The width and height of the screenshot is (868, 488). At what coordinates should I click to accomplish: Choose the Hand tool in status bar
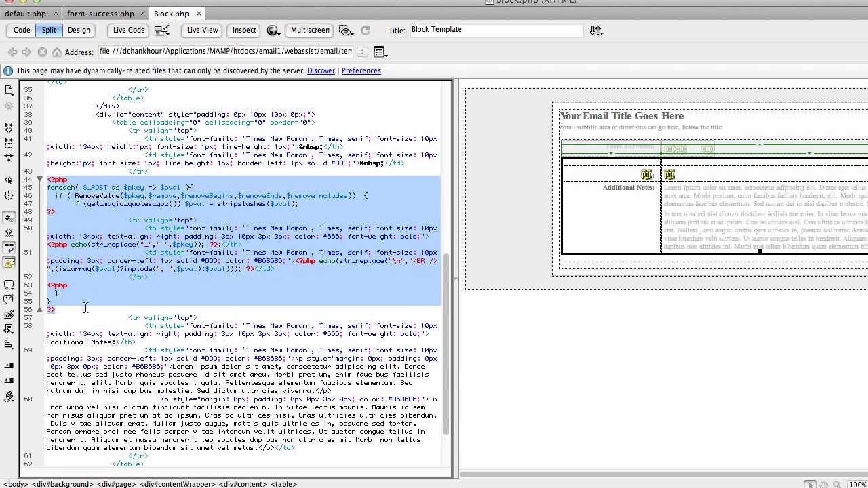click(824, 485)
